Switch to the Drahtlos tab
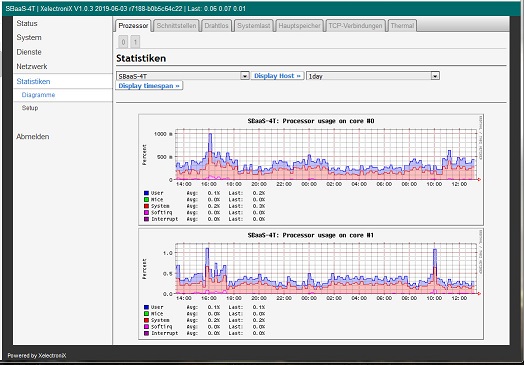 pos(217,26)
